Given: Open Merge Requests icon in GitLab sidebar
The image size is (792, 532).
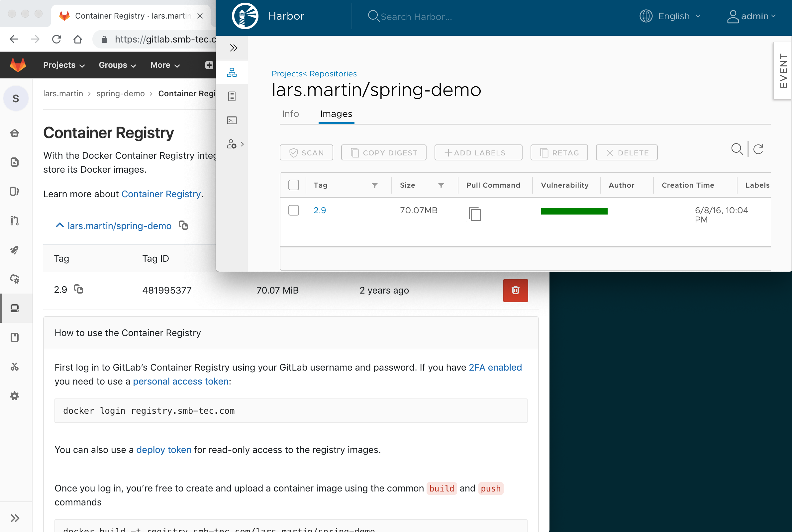Looking at the screenshot, I should pyautogui.click(x=14, y=221).
